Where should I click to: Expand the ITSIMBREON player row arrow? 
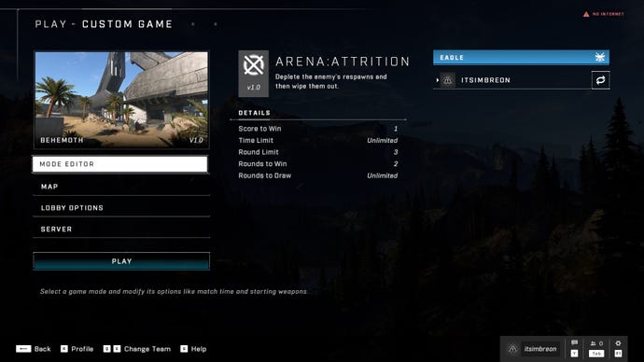438,80
